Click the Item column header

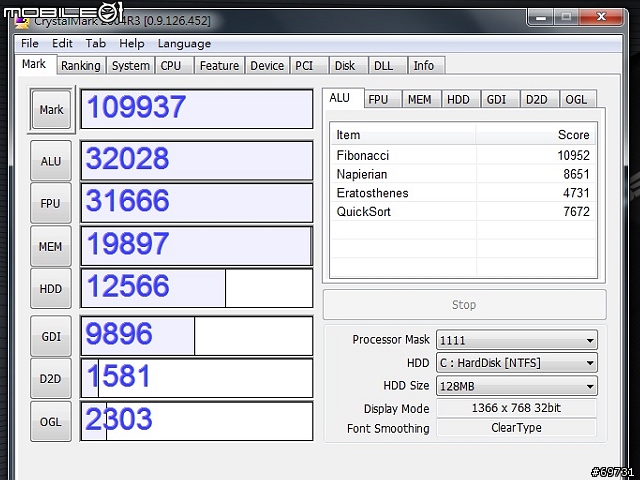pyautogui.click(x=403, y=135)
